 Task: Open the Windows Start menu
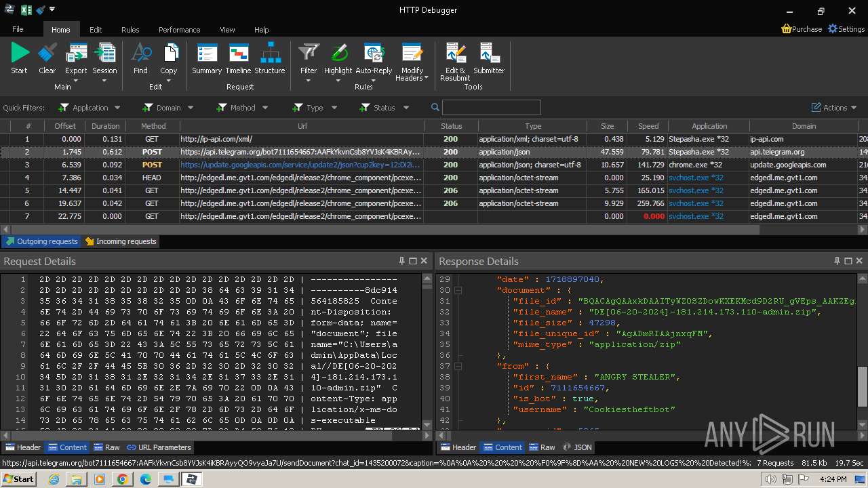pyautogui.click(x=18, y=479)
